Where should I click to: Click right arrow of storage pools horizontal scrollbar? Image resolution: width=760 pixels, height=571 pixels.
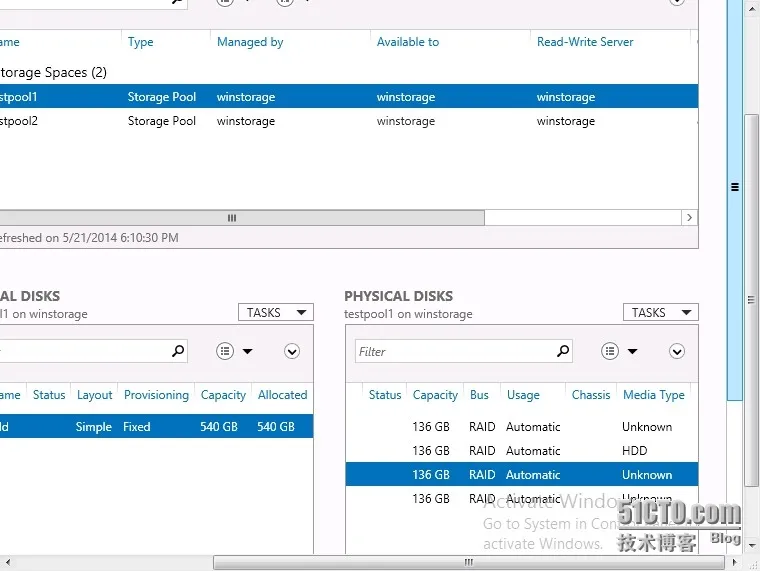tap(689, 218)
